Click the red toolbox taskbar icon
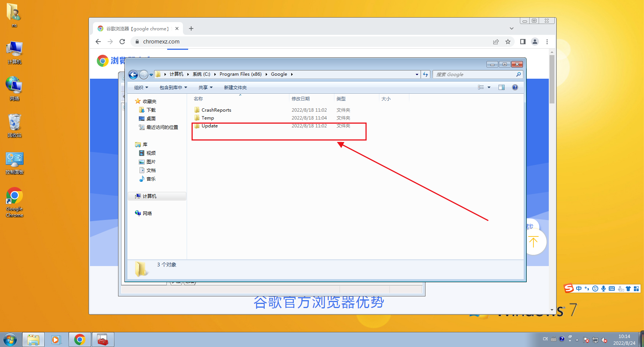Image resolution: width=644 pixels, height=347 pixels. click(x=103, y=340)
